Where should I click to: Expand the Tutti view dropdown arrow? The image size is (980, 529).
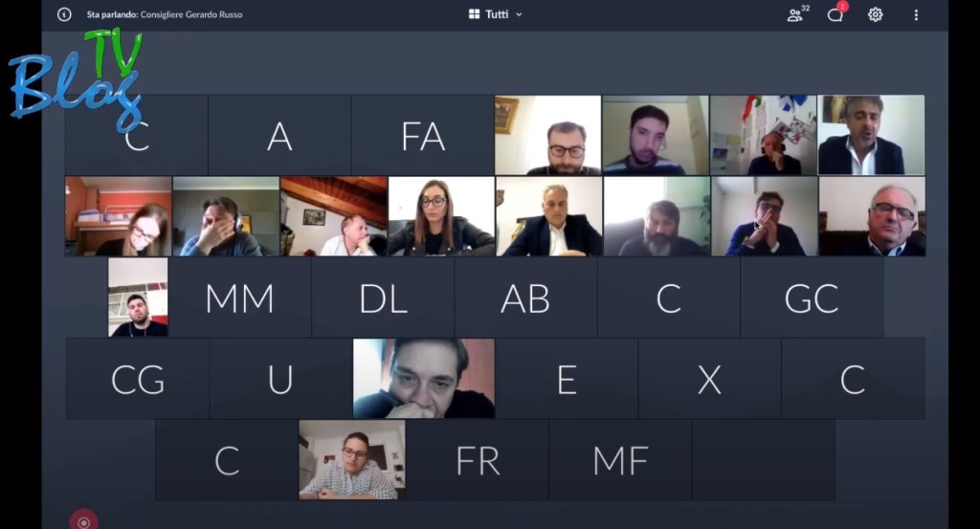tap(519, 14)
